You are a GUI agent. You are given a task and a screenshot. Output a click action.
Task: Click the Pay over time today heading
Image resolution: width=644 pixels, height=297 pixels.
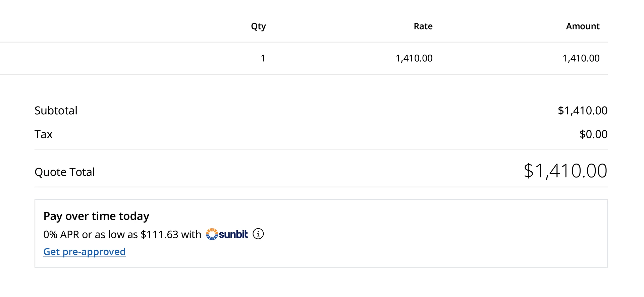[96, 216]
